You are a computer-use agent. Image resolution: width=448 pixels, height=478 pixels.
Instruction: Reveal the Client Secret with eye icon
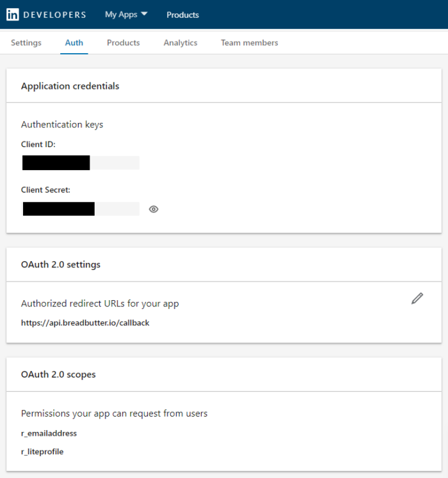click(x=154, y=209)
